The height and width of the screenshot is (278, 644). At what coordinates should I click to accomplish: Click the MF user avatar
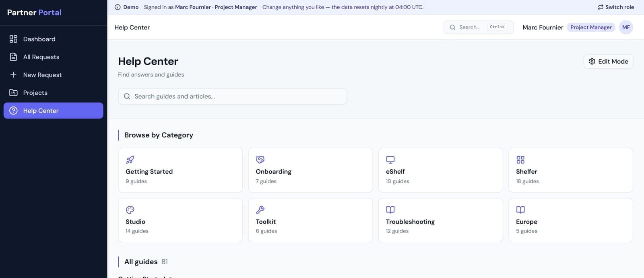click(x=626, y=27)
